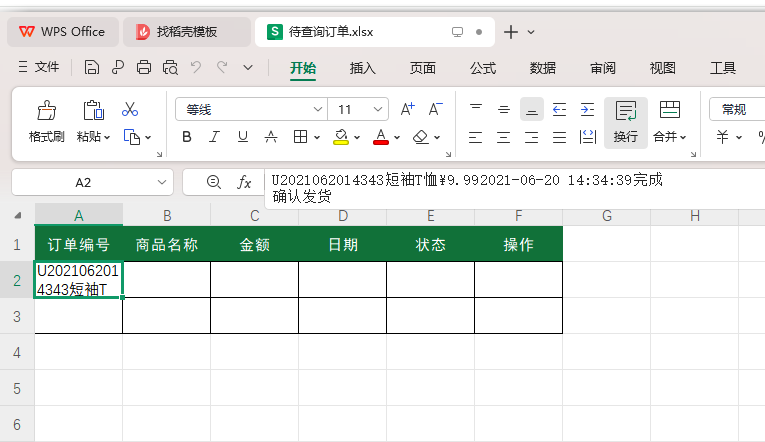
Task: Click the zoom magnifier icon in formula bar
Action: 213,182
